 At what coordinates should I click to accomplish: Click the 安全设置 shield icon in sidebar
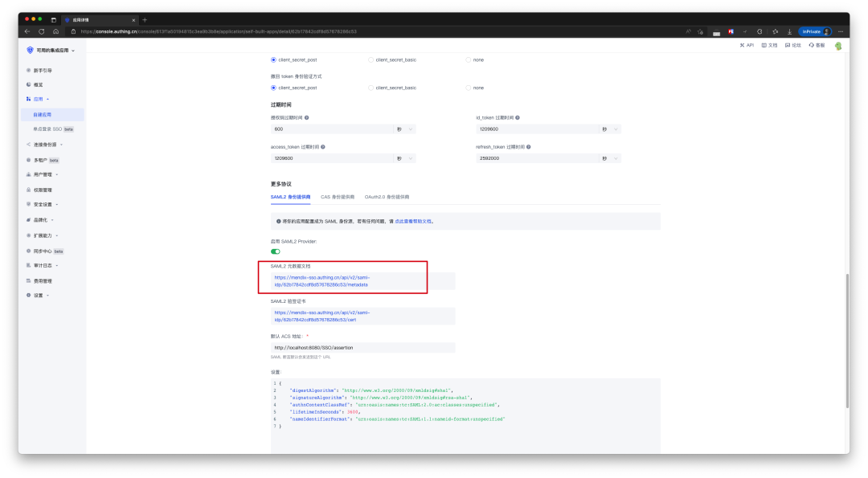point(28,204)
